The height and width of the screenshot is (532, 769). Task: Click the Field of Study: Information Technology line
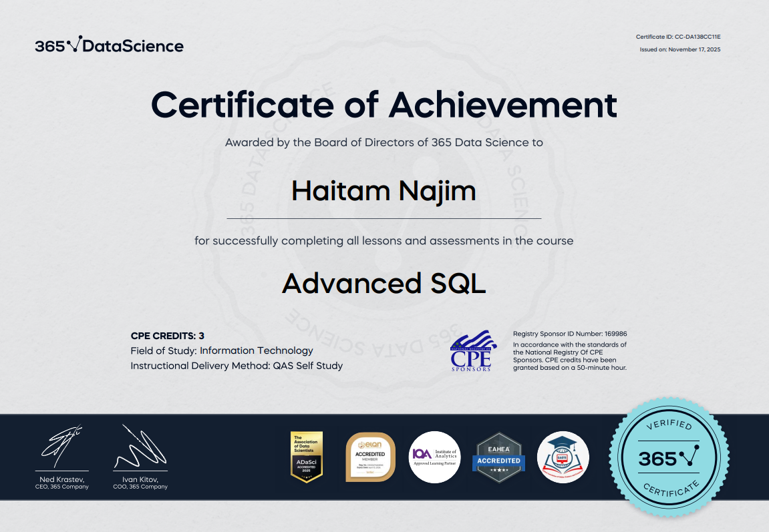click(x=222, y=350)
